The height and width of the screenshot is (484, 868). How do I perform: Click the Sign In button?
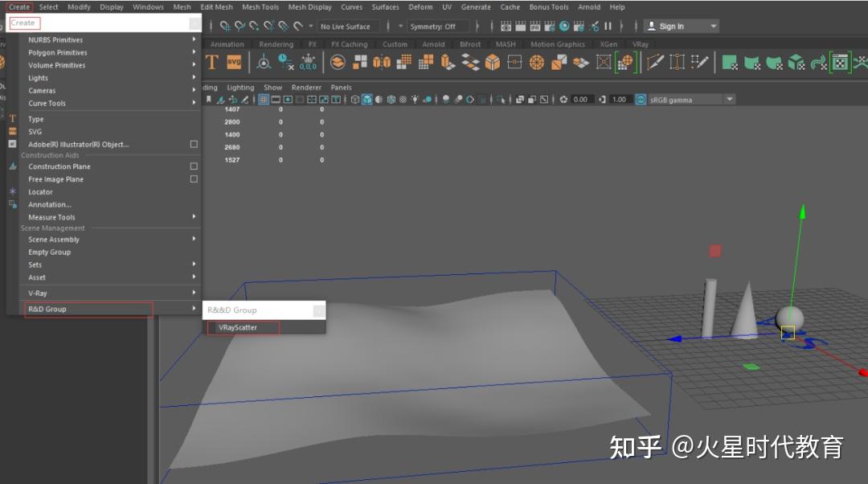click(x=674, y=25)
